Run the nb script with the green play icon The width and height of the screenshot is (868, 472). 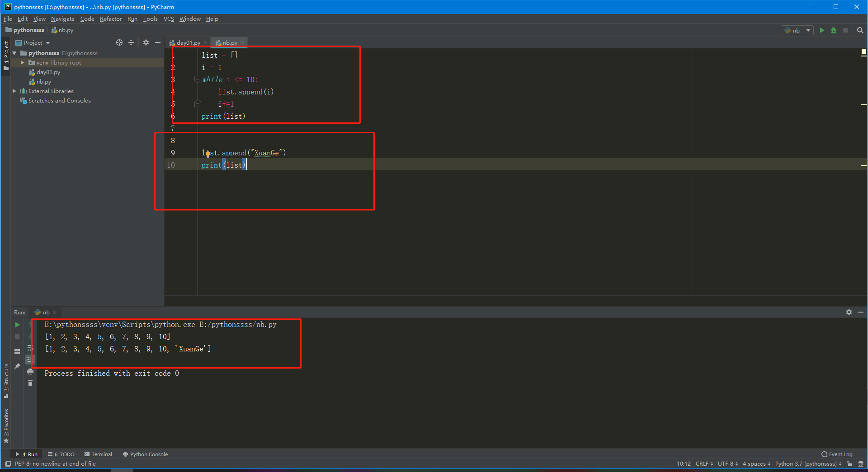point(821,30)
